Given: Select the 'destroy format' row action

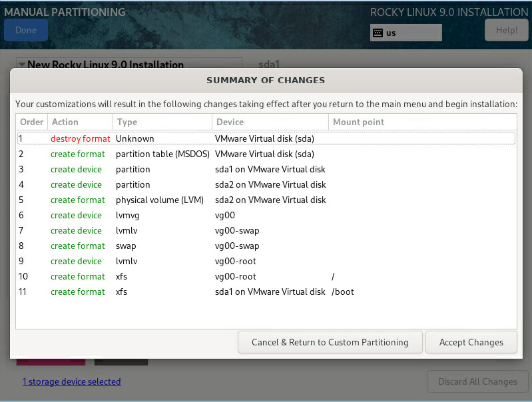Looking at the screenshot, I should (x=81, y=138).
